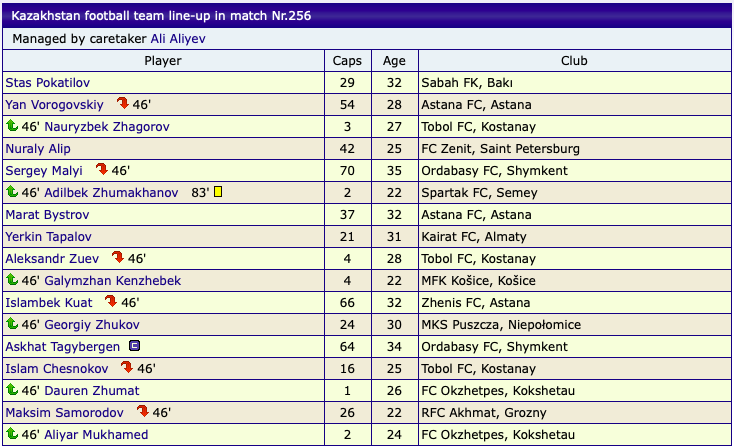This screenshot has width=734, height=448.
Task: Click green sub-in arrow before Nauryzbek Zhagorov
Action: tap(12, 125)
